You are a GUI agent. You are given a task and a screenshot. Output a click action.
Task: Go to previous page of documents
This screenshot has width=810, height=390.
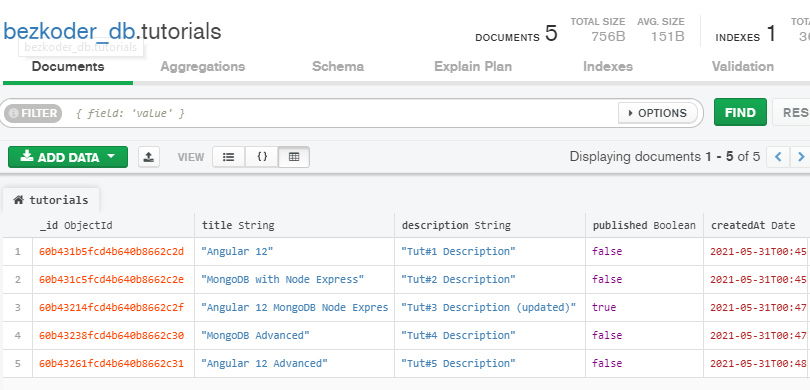(778, 157)
